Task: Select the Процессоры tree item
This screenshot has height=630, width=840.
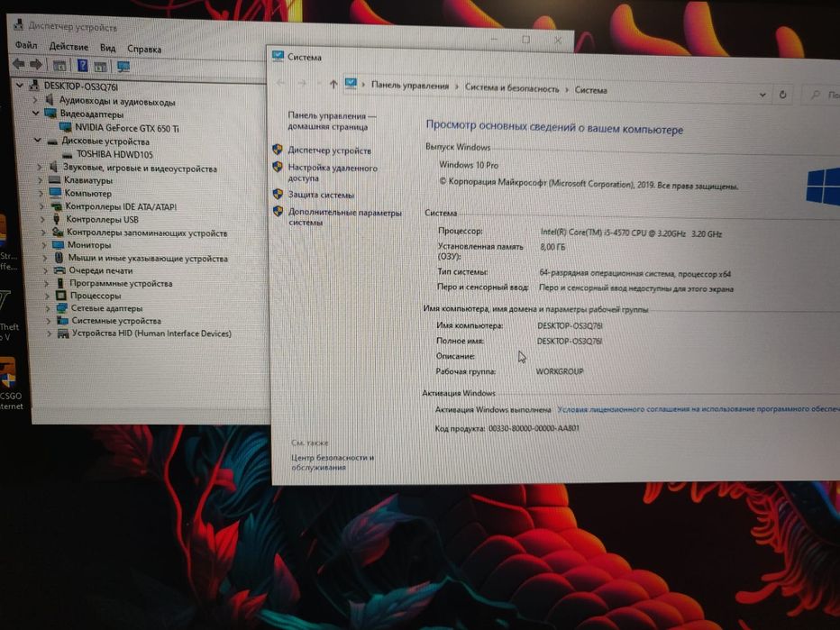Action: (96, 296)
